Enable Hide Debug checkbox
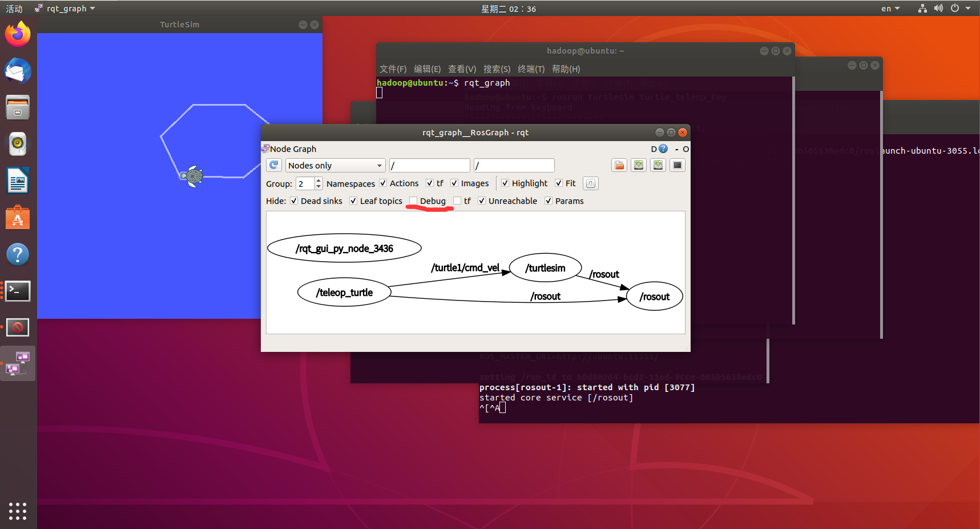 tap(413, 201)
